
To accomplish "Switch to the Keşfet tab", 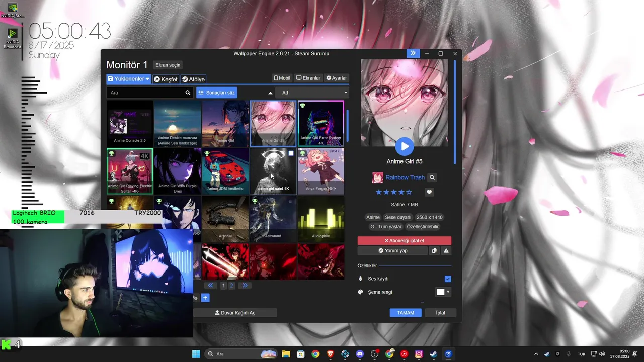I will (x=166, y=79).
